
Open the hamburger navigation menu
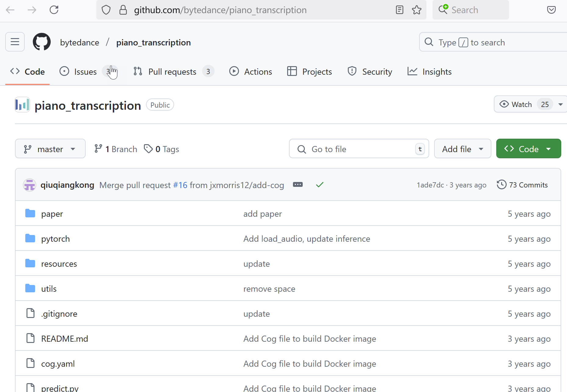click(15, 42)
